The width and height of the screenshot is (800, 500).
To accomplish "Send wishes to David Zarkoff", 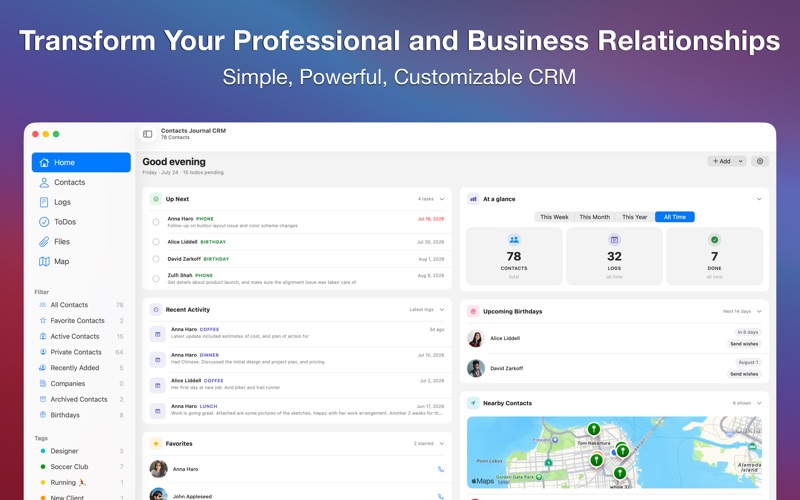I will (744, 374).
